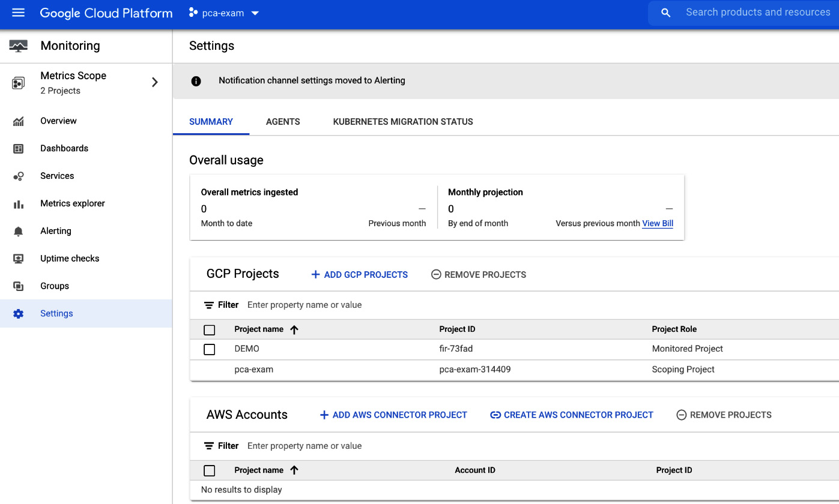Click the Metrics explorer bar icon
The height and width of the screenshot is (504, 839).
[19, 204]
